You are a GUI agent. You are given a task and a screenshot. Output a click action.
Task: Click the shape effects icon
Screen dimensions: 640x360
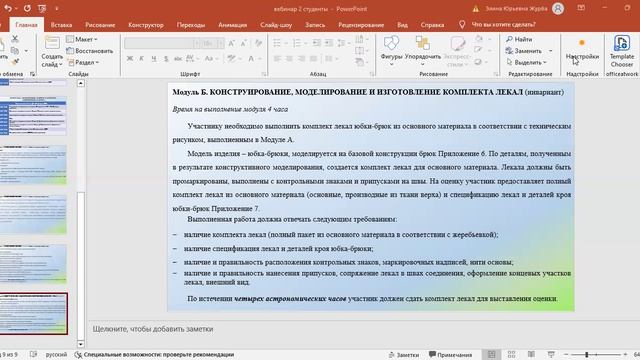pos(478,62)
